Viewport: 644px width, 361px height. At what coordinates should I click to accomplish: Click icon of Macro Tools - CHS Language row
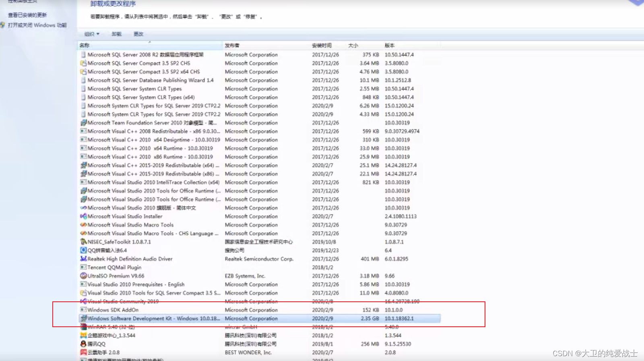click(83, 233)
